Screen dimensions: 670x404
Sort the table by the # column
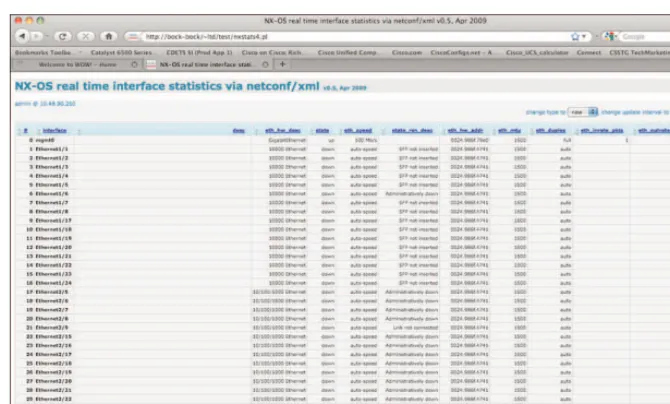[25, 130]
